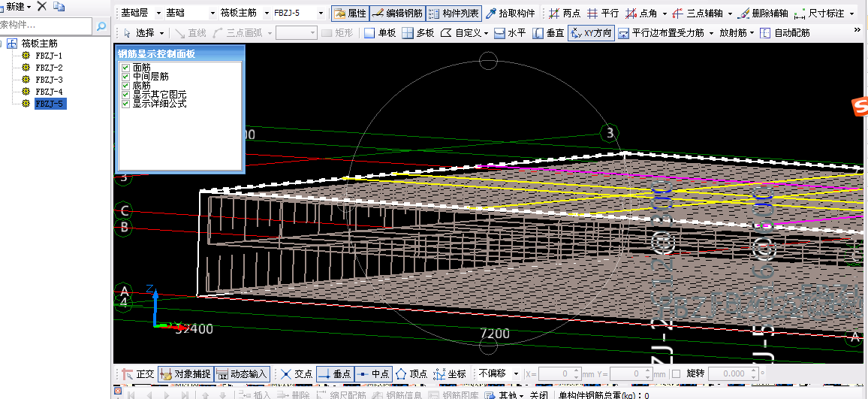
Task: Click the delete X icon next to 新建
Action: pyautogui.click(x=41, y=7)
